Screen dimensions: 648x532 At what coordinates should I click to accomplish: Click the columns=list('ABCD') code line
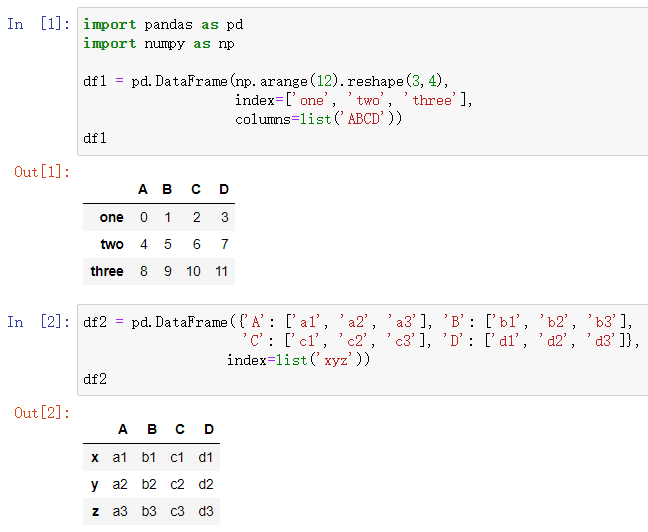coord(318,119)
